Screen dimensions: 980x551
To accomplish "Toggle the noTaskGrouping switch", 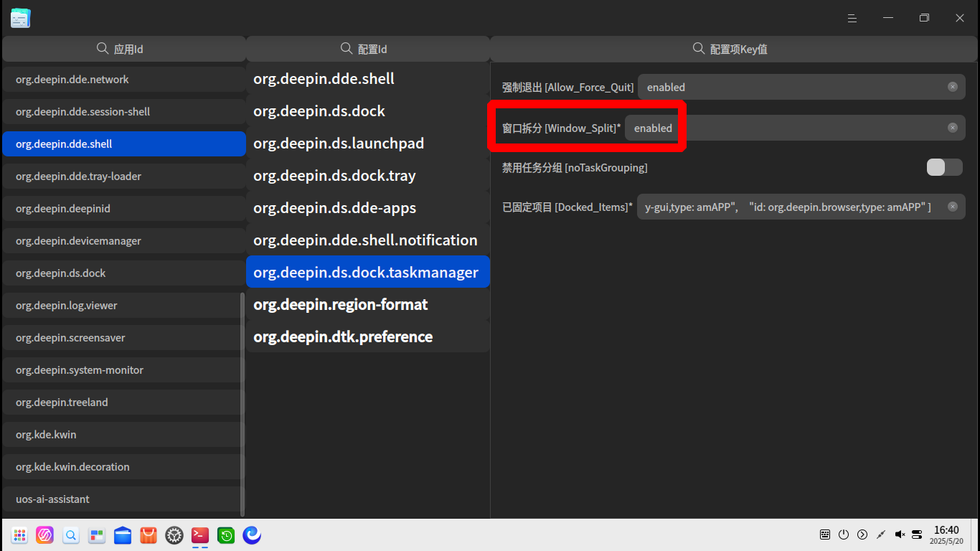I will [944, 167].
